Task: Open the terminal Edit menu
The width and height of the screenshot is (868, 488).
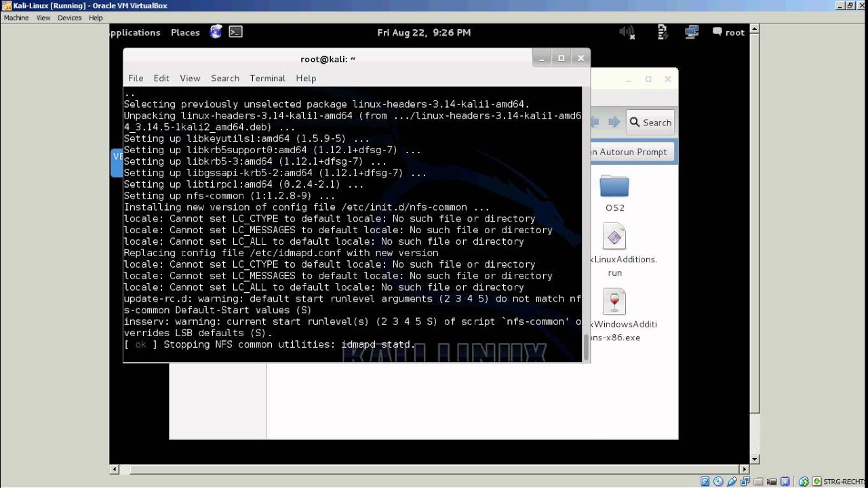Action: (161, 78)
